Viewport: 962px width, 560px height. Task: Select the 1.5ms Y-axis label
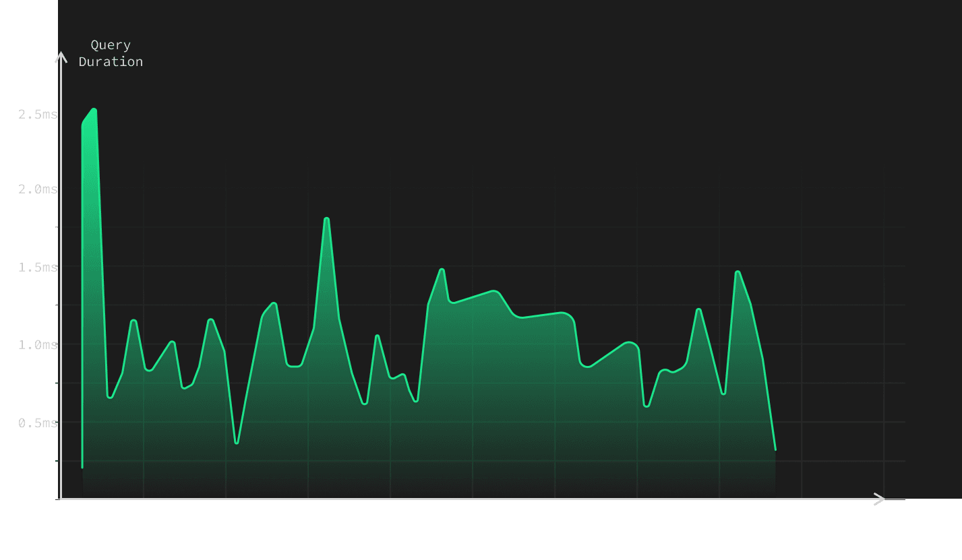[38, 268]
